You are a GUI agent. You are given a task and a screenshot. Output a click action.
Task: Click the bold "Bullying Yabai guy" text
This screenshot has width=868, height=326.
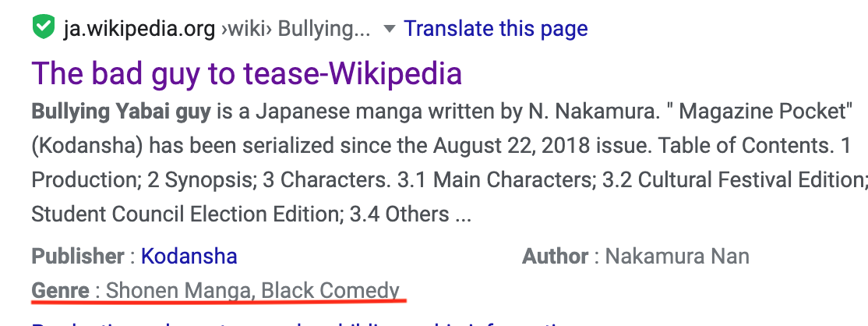coord(121,112)
